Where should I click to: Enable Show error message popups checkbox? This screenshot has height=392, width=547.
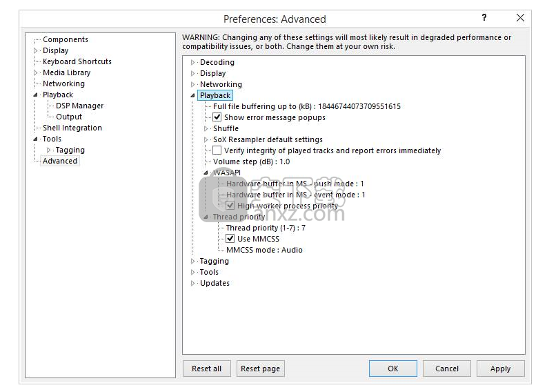pyautogui.click(x=217, y=117)
